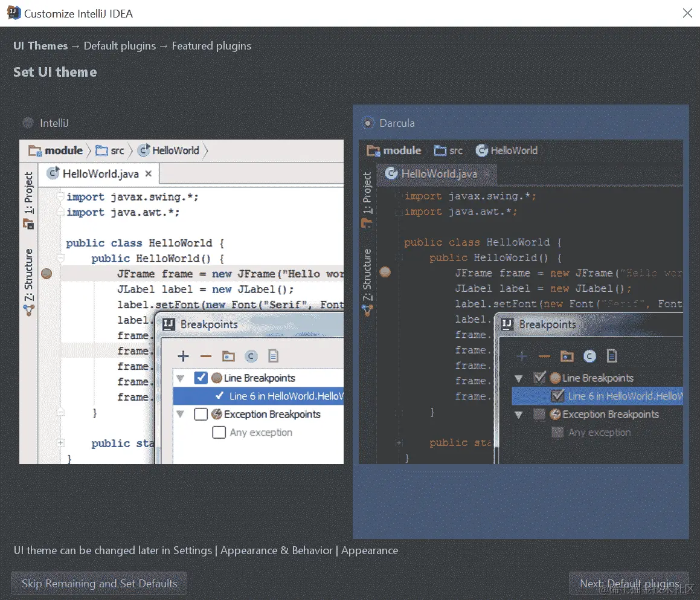Toggle Any exception checkbox in light preview
Image resolution: width=700 pixels, height=600 pixels.
click(x=219, y=433)
